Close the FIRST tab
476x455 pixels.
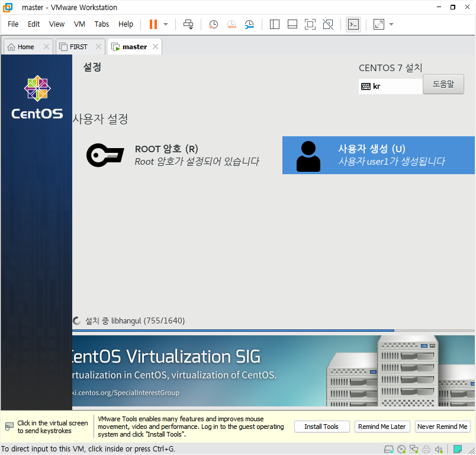pos(98,46)
